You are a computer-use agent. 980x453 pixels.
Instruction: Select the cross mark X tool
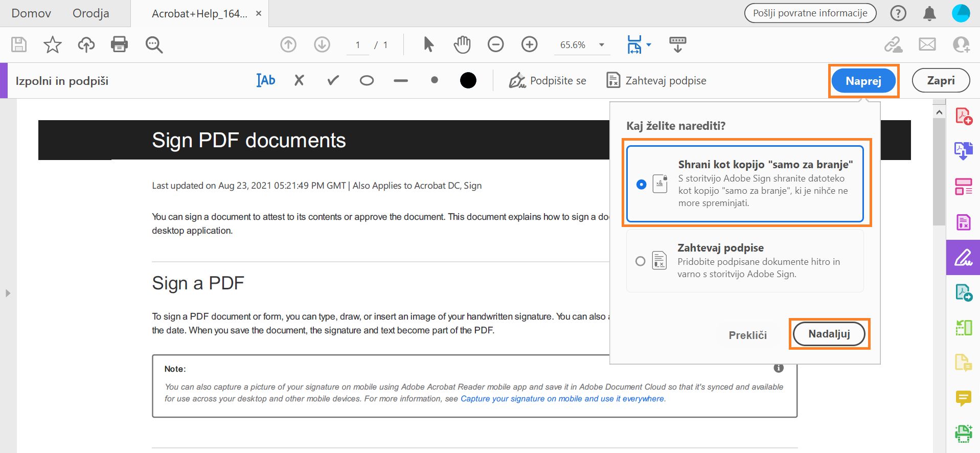[299, 80]
